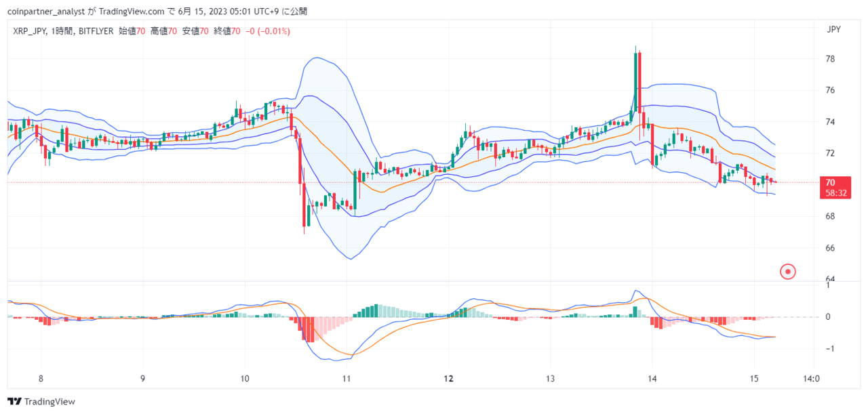
Task: Click the 14:0 time label on time axis
Action: [811, 379]
